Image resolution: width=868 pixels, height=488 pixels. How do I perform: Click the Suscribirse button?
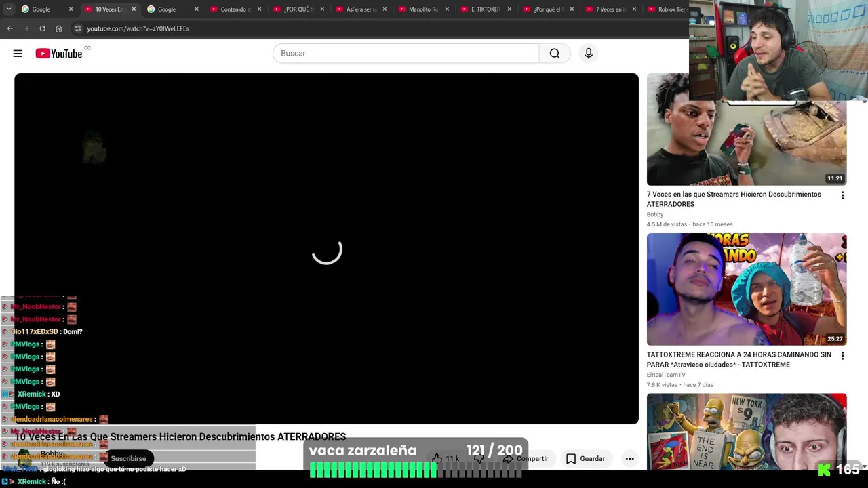128,458
